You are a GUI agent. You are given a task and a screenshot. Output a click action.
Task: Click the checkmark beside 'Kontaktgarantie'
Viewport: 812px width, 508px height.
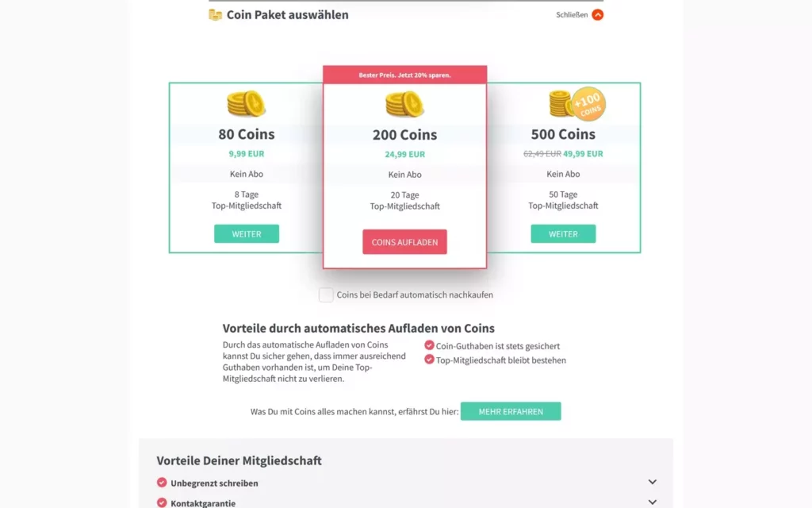tap(163, 502)
